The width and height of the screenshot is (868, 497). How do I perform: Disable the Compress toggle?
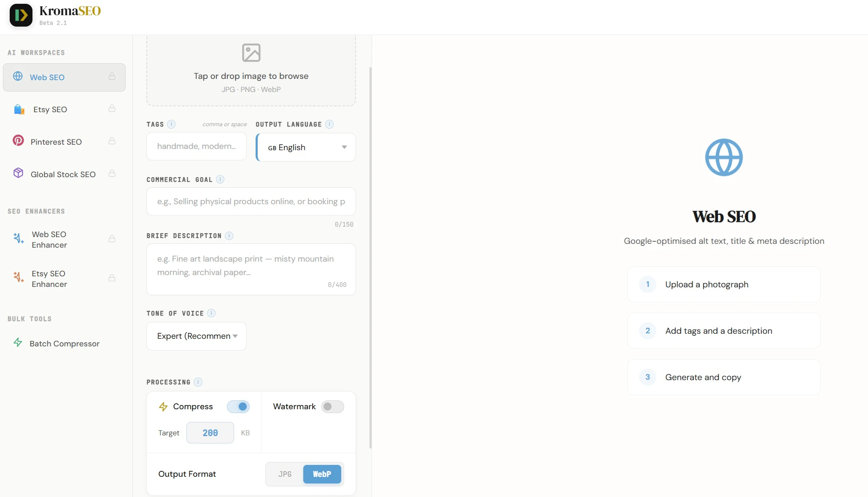click(238, 406)
